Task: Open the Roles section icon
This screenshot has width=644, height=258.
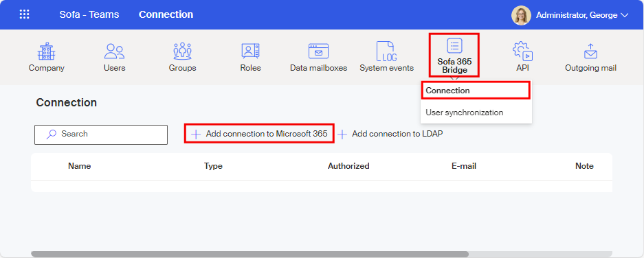Action: 250,51
